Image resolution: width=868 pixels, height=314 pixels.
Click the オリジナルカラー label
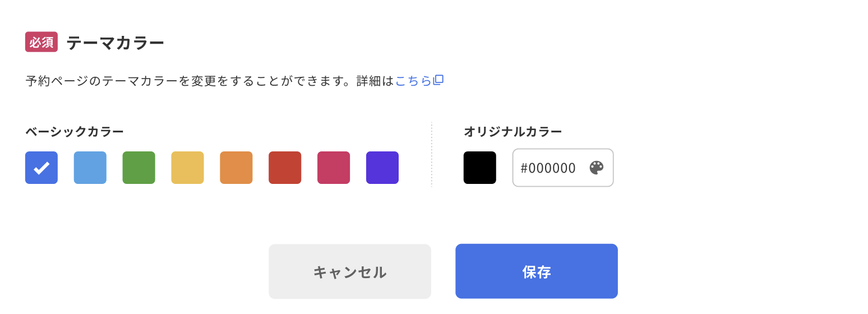(513, 132)
